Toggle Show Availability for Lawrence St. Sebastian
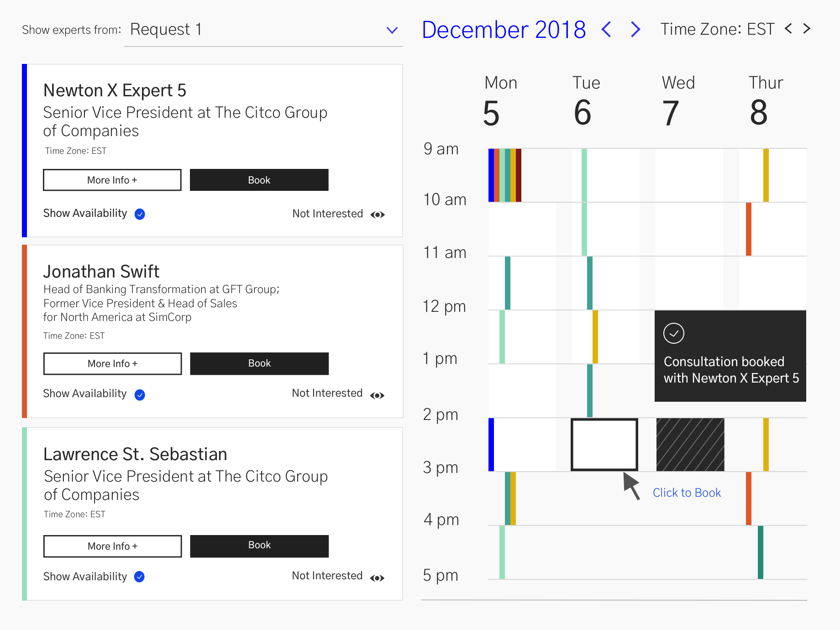Screen dimensions: 840x630 coord(139,577)
